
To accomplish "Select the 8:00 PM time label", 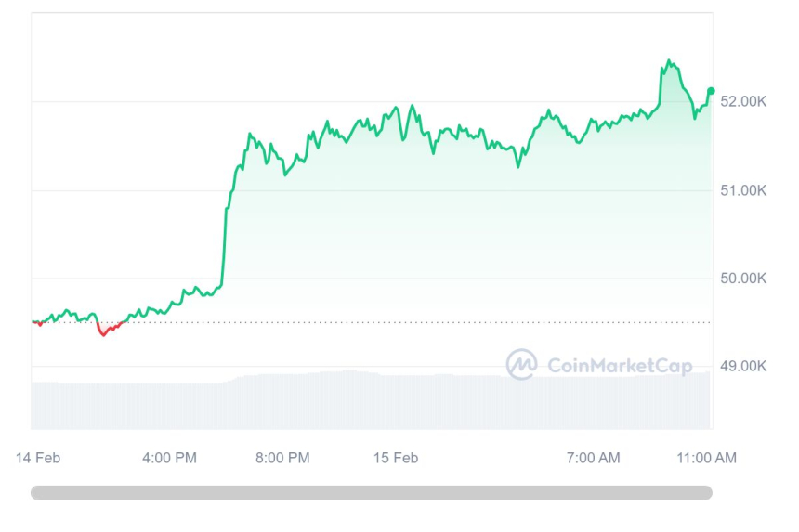I will coord(282,458).
